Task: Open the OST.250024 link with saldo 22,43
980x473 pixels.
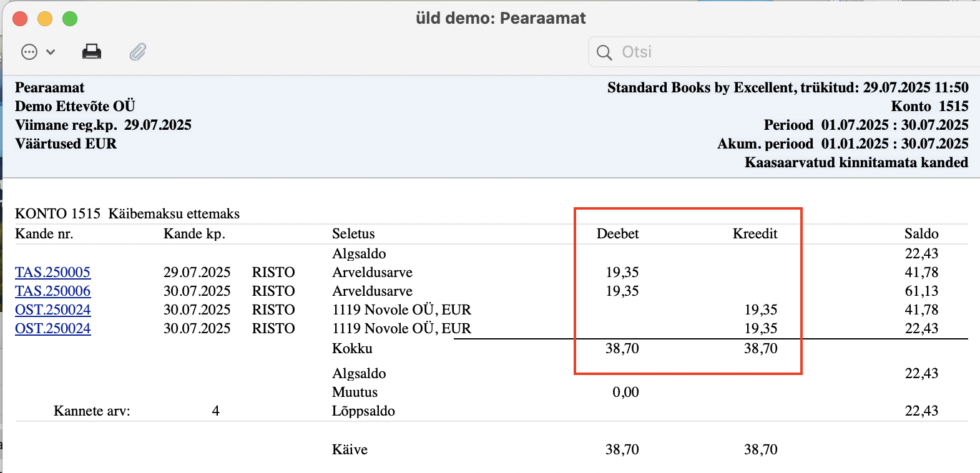Action: [53, 328]
